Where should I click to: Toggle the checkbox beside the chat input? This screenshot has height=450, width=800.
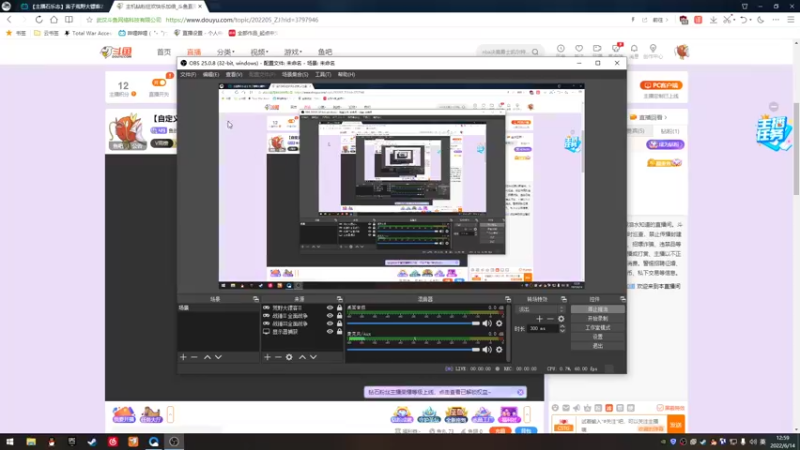pyautogui.click(x=660, y=408)
